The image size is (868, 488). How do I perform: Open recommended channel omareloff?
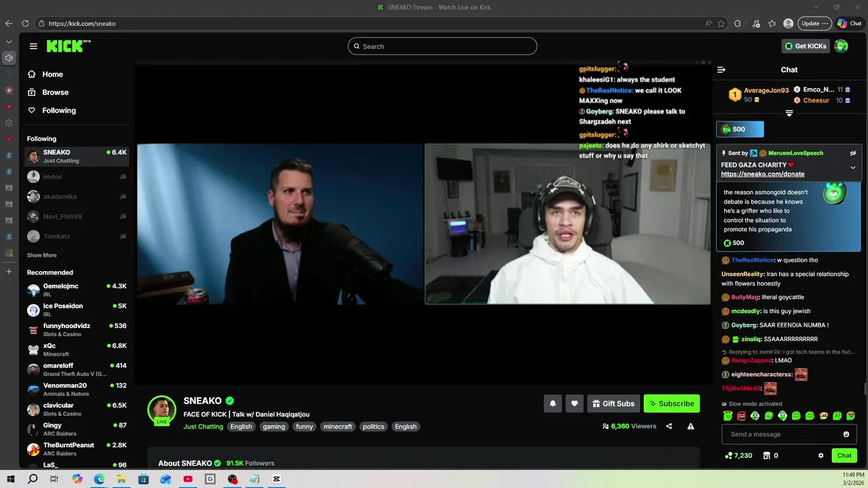coord(77,369)
